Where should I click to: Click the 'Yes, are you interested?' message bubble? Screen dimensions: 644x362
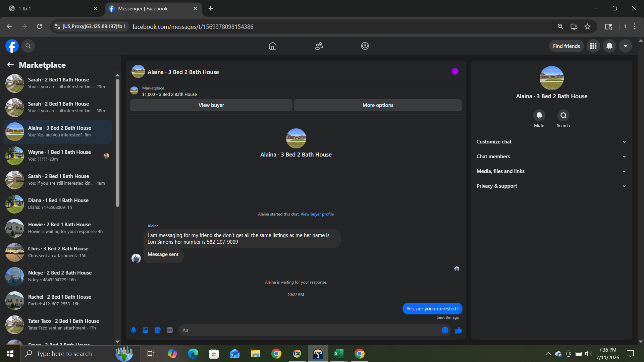point(432,309)
